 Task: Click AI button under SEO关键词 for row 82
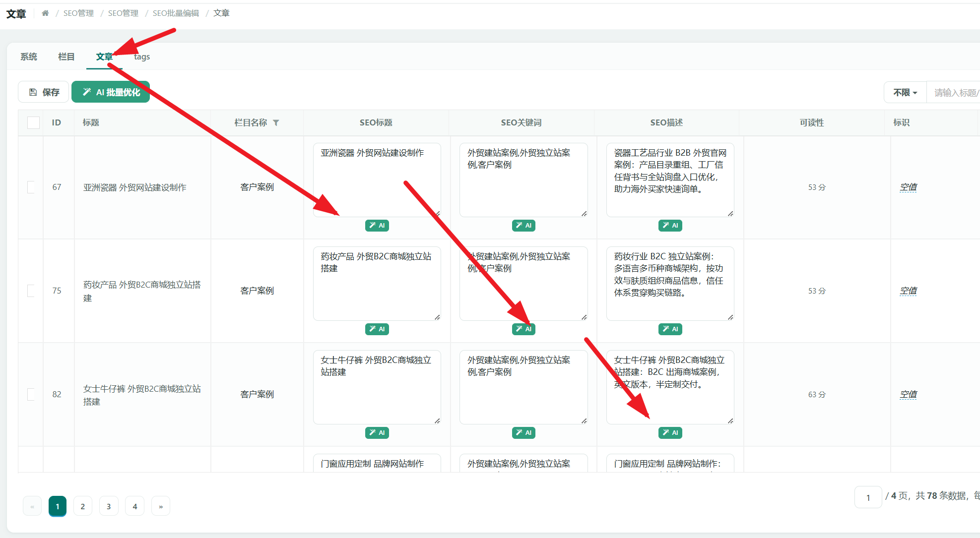[x=523, y=433]
